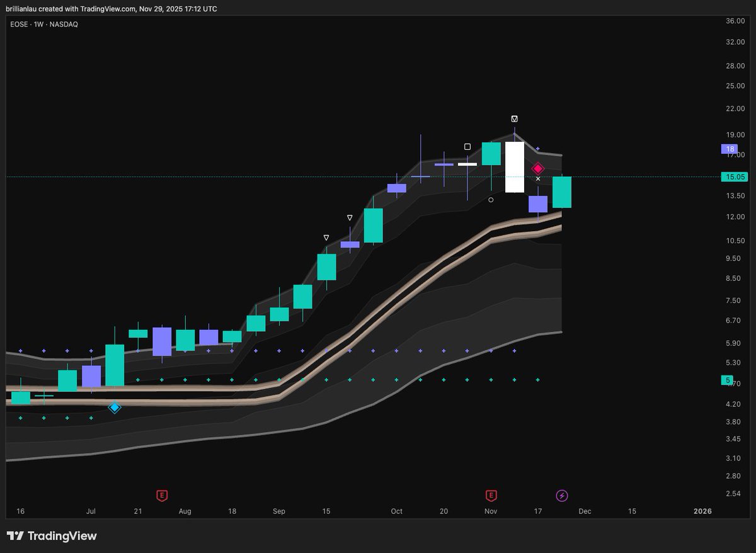This screenshot has height=553, width=756.
Task: Click the white circle marker under the white candle
Action: (491, 199)
